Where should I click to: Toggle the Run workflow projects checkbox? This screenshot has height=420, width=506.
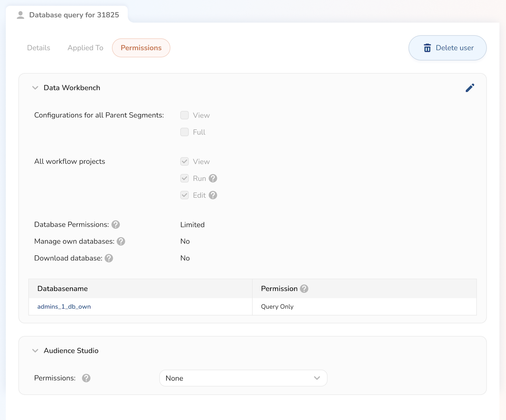click(x=185, y=178)
